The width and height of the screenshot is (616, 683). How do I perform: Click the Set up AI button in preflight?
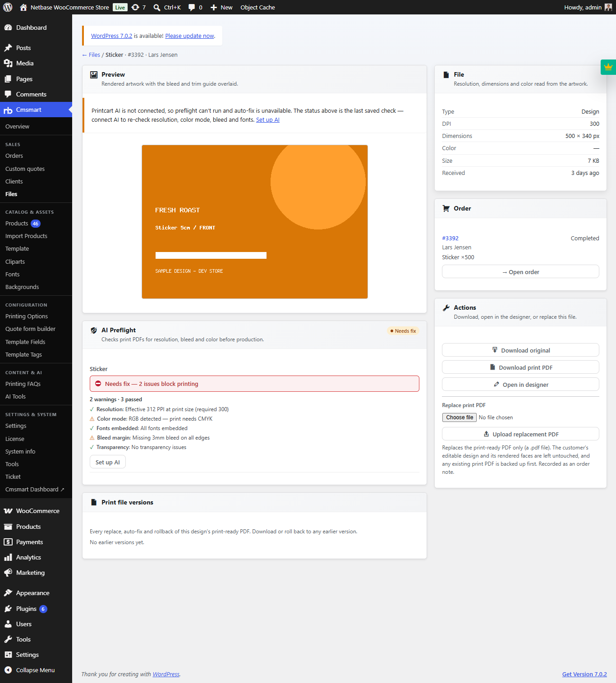click(x=108, y=462)
